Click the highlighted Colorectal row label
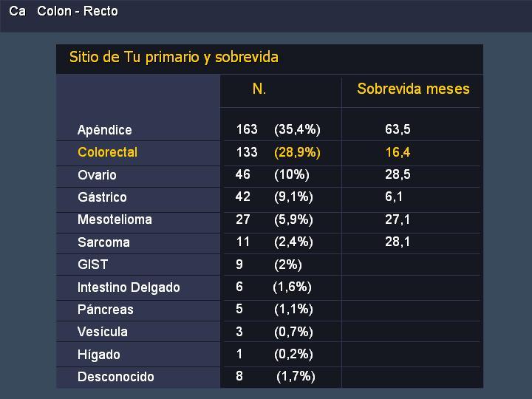Viewport: 532px width, 399px height. (108, 152)
